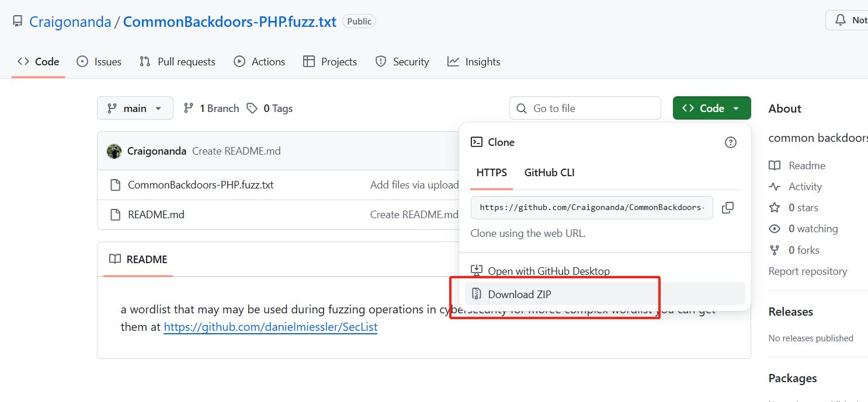Select the README panel tab
The width and height of the screenshot is (868, 402).
coord(138,259)
